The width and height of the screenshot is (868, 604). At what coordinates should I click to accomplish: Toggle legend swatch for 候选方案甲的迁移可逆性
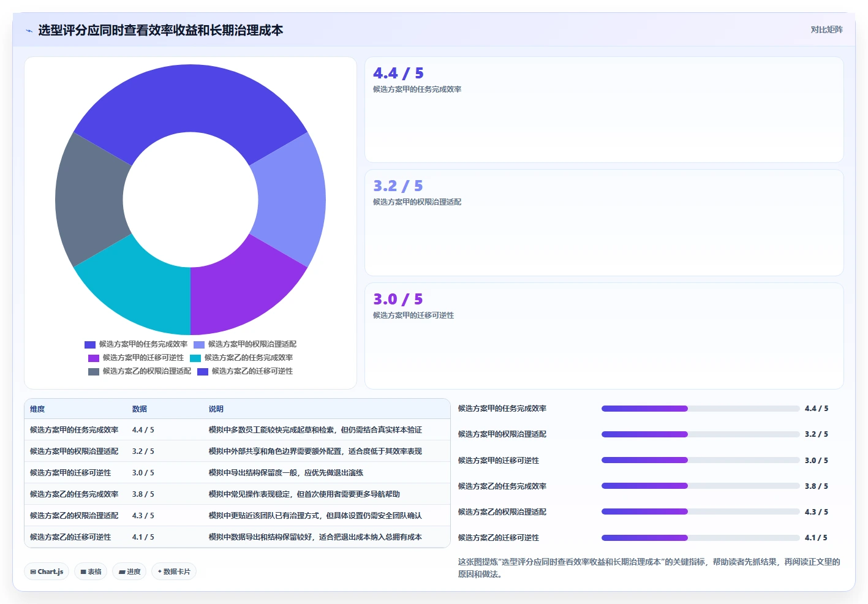coord(94,358)
